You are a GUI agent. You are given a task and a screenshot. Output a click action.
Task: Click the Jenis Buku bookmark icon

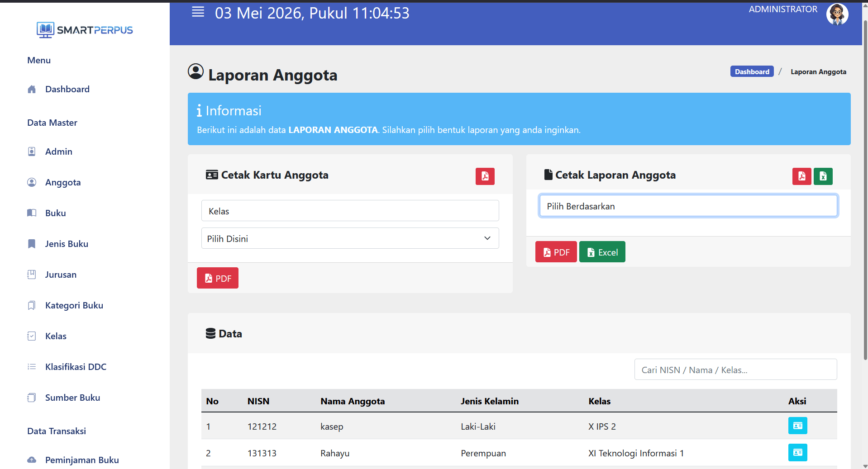[32, 244]
